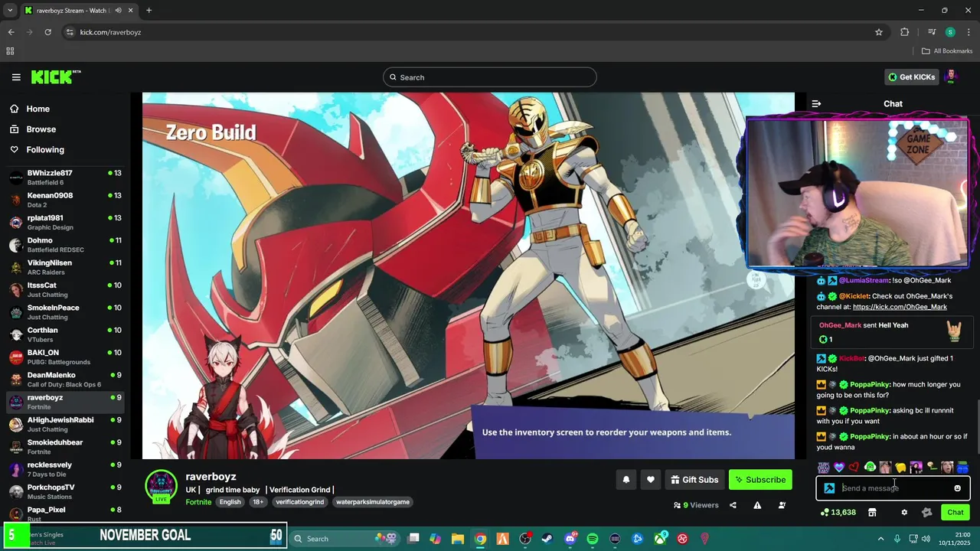Open VikingNilsen ARC Raiders channel
Screen dimensions: 980x551
point(65,267)
